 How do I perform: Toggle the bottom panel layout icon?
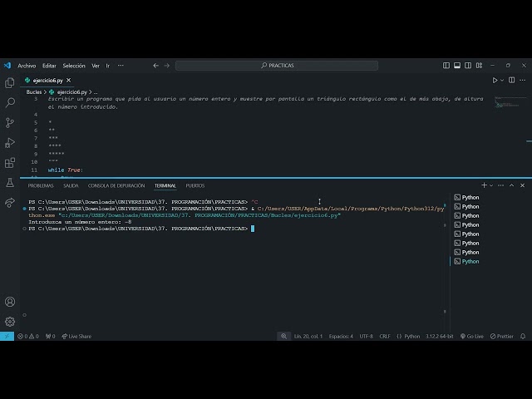tap(457, 66)
